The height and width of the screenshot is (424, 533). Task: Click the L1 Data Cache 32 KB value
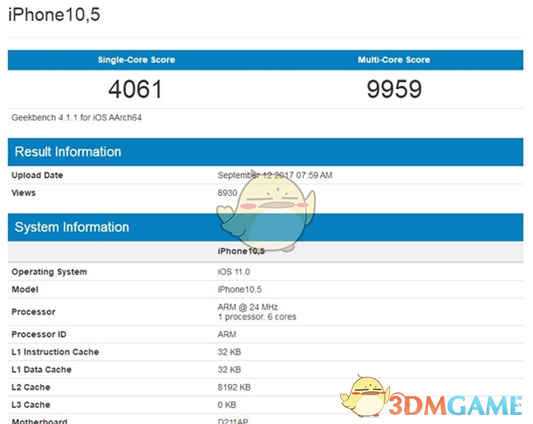(x=229, y=370)
